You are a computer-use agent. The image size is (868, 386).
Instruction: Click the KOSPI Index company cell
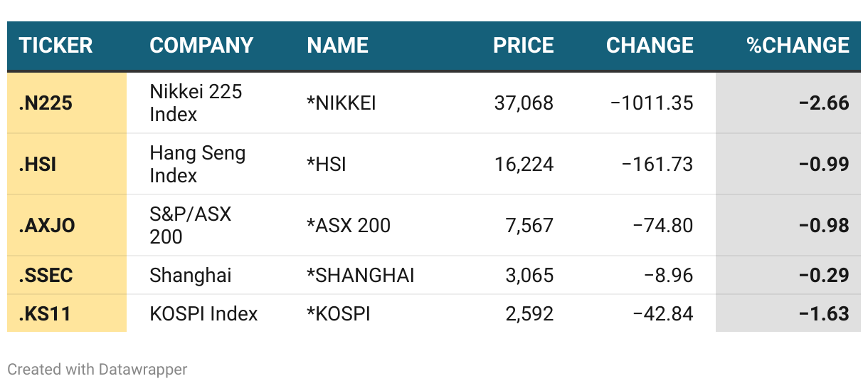(203, 314)
